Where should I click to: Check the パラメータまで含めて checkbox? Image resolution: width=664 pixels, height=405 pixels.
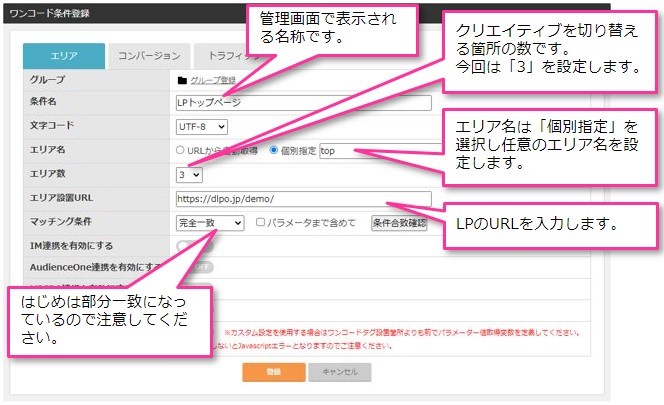(261, 223)
